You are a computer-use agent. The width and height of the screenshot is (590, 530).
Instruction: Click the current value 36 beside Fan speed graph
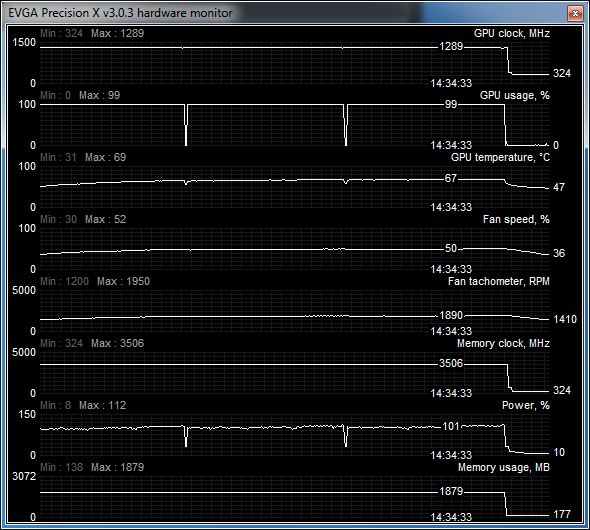559,254
